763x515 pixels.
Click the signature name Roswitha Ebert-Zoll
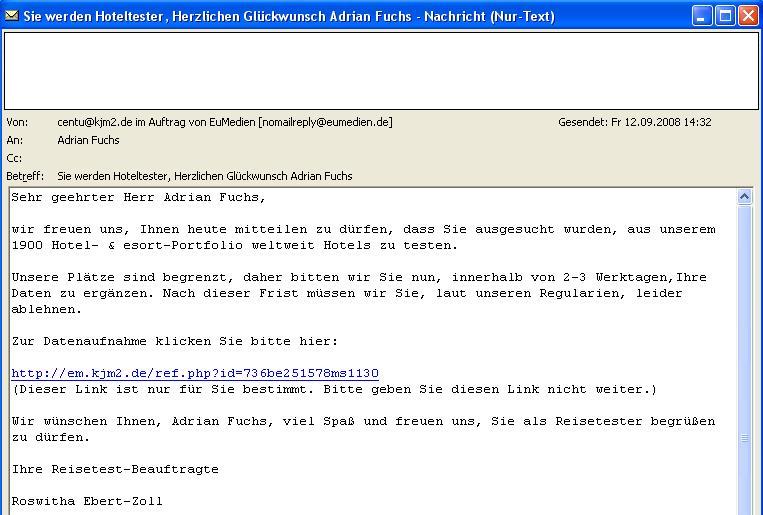click(x=87, y=501)
